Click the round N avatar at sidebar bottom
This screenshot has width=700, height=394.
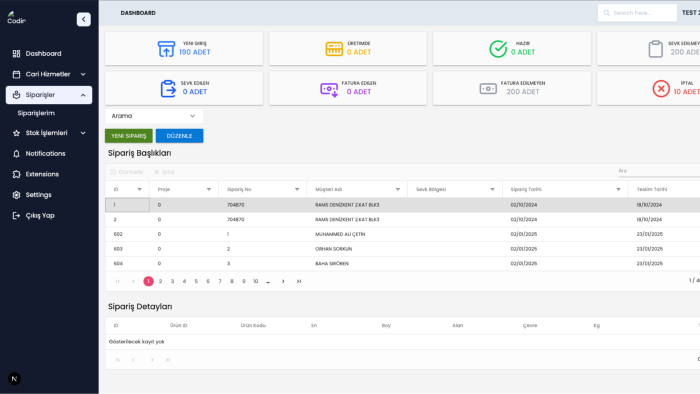14,379
